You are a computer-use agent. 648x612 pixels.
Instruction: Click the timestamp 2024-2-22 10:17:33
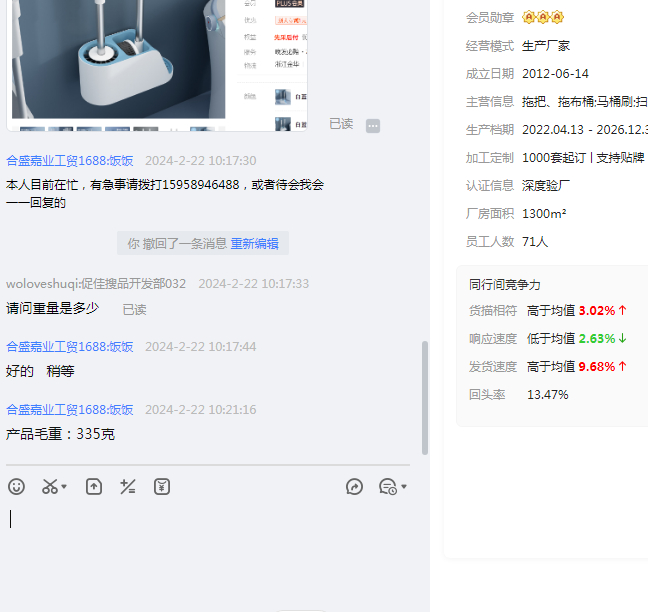[x=253, y=283]
